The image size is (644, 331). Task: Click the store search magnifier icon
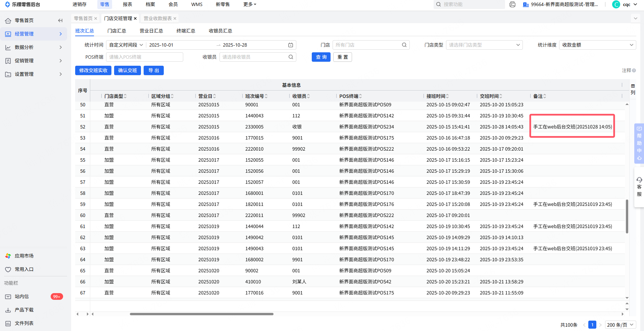click(x=404, y=45)
